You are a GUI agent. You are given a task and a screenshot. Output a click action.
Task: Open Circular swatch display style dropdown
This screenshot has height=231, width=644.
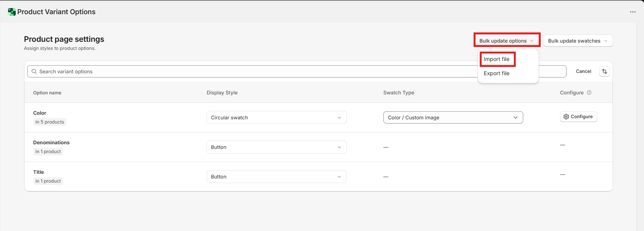tap(276, 117)
